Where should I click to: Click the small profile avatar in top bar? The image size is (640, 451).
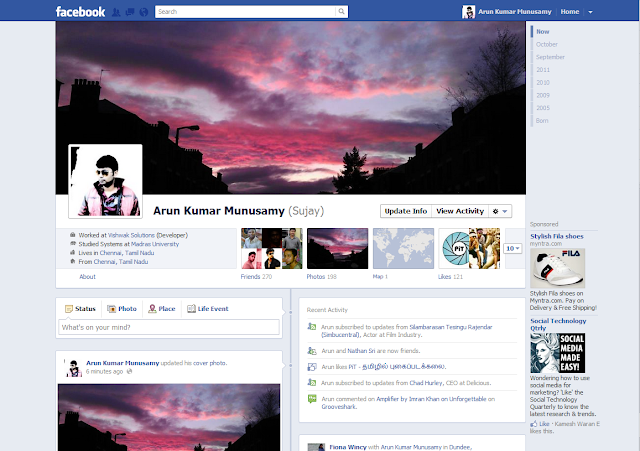coord(468,12)
